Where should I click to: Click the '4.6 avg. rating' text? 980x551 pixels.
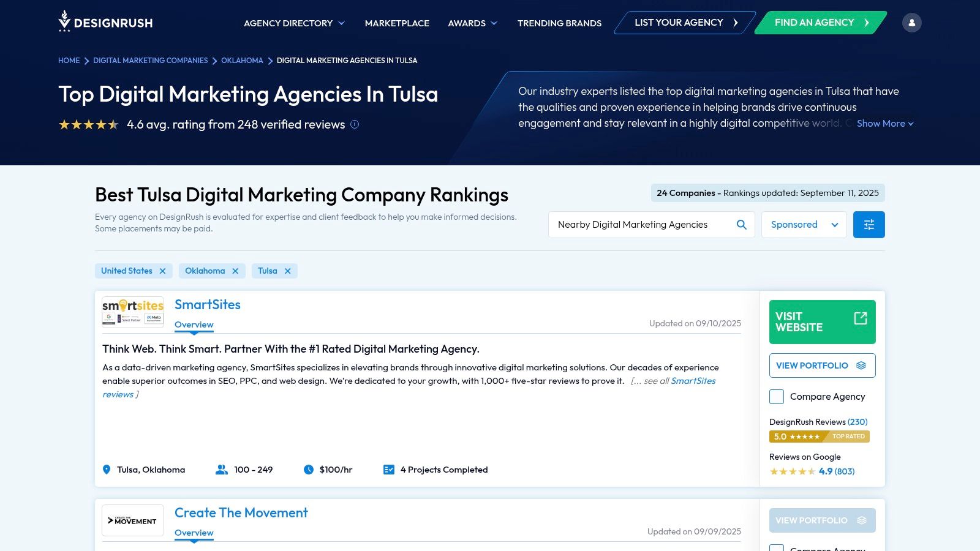click(x=236, y=124)
